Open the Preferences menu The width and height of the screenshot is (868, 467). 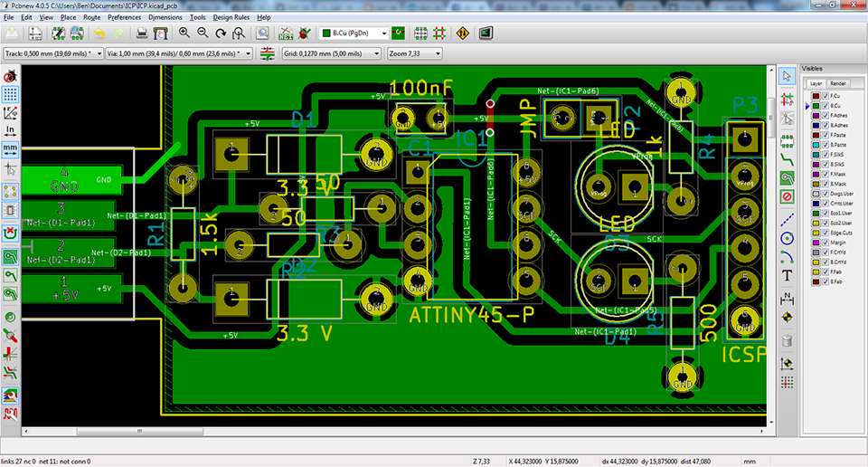(x=124, y=17)
